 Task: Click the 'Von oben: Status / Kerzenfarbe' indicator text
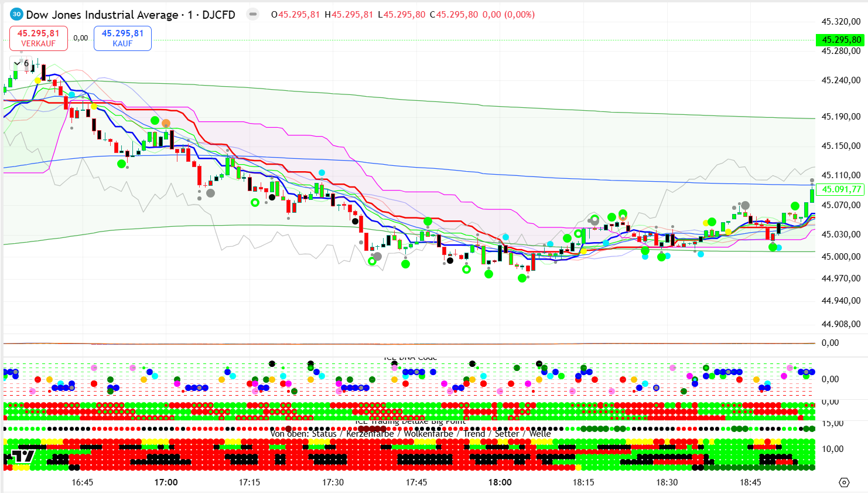point(332,434)
